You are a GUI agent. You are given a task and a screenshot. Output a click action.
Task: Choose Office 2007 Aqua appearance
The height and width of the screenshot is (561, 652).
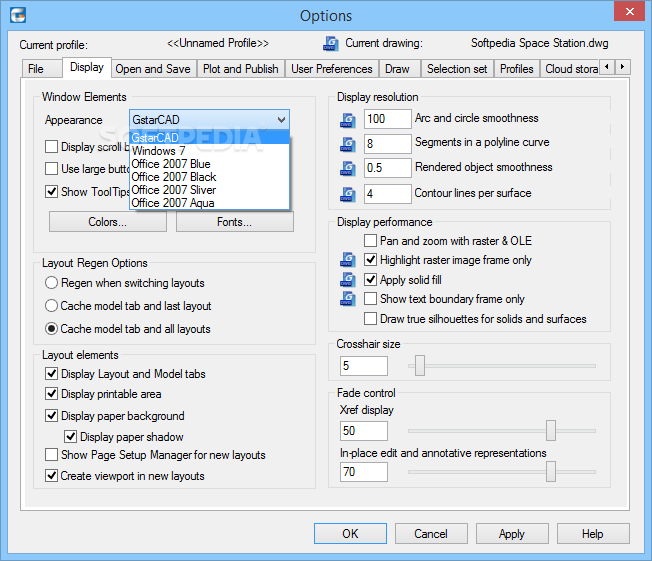pos(210,203)
